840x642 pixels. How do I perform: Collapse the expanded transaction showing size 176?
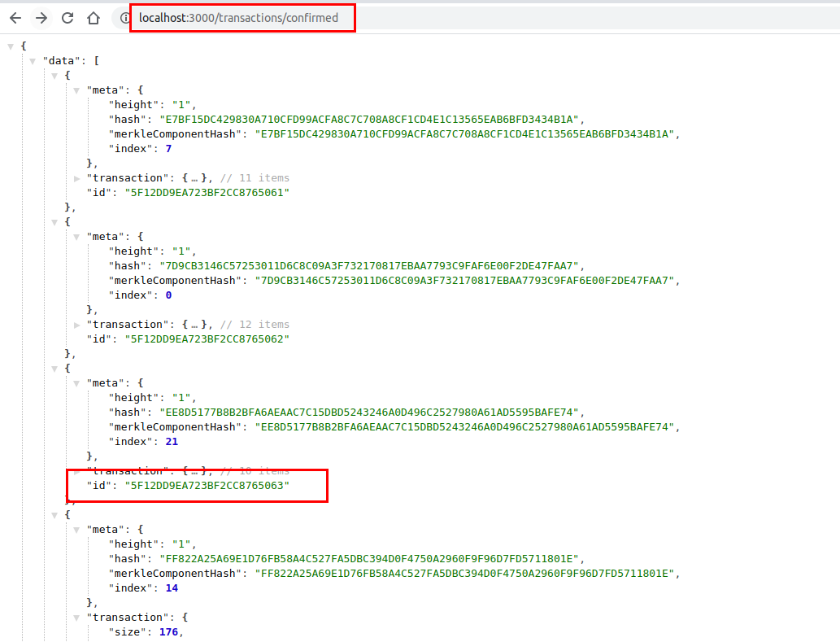(x=76, y=618)
